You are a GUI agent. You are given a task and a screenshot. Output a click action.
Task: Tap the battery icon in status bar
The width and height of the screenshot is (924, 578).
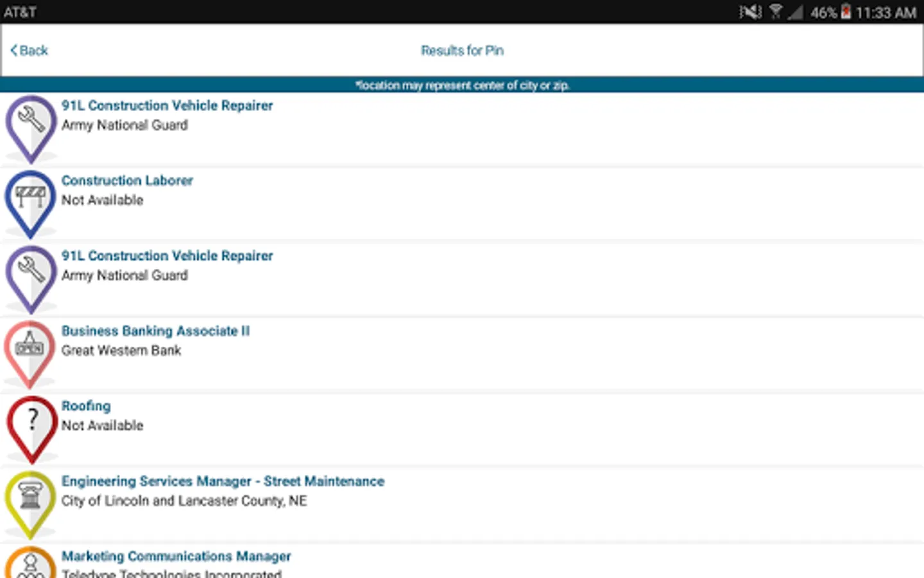click(x=846, y=12)
